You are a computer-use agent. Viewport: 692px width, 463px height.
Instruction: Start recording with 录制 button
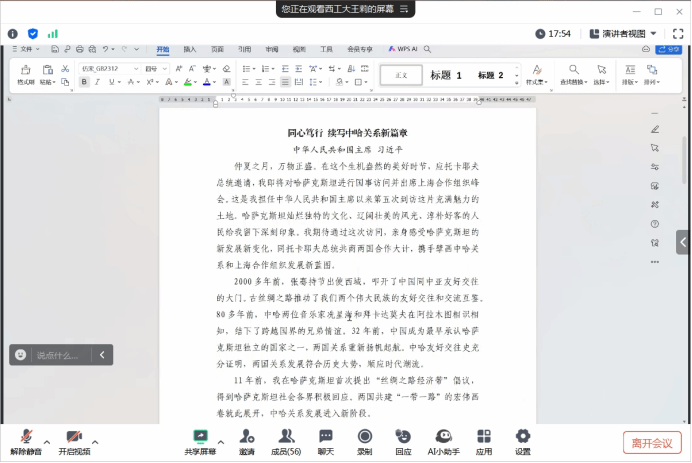[365, 441]
